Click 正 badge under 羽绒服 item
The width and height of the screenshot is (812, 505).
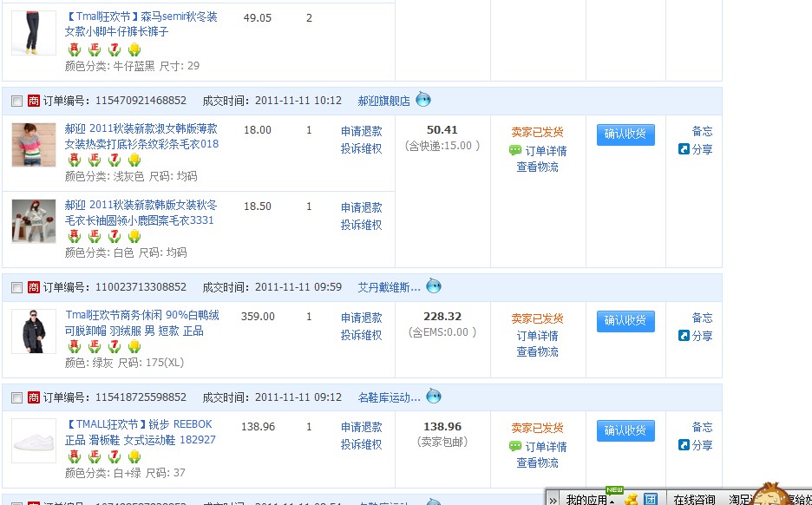pos(95,346)
